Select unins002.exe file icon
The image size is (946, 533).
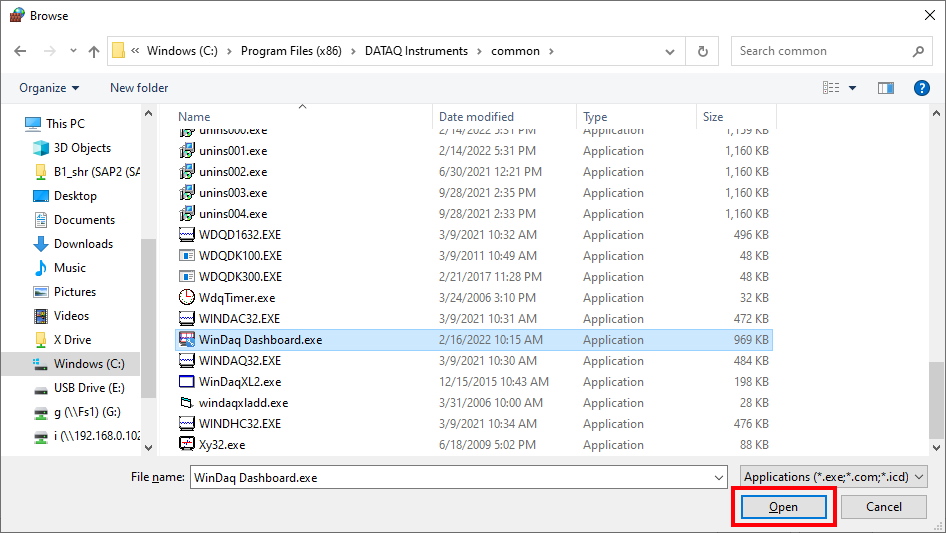pyautogui.click(x=187, y=171)
